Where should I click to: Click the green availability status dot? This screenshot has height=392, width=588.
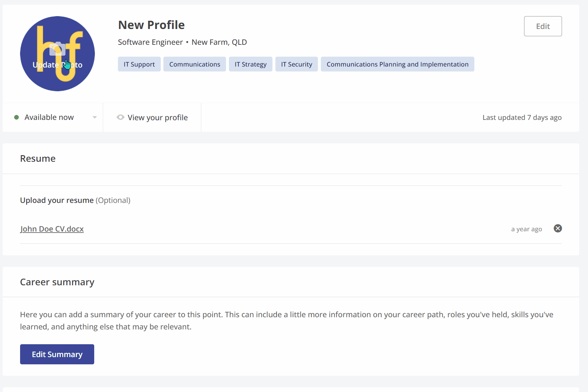point(16,117)
